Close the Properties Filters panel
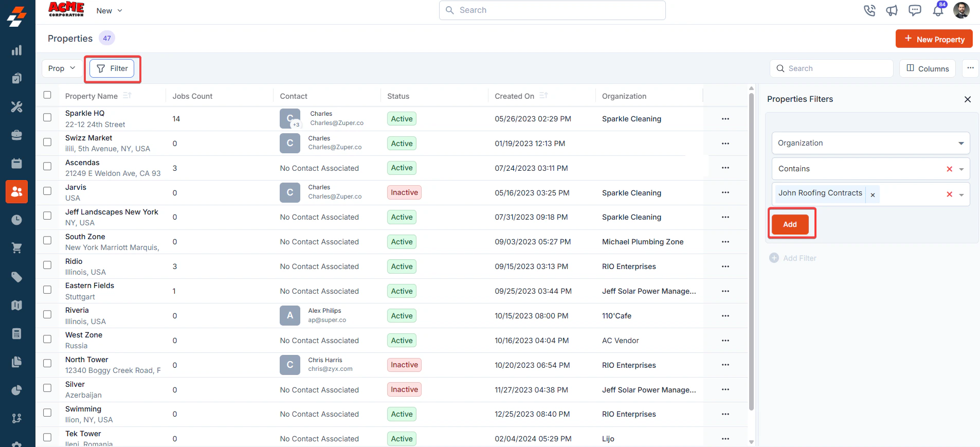980x447 pixels. (x=968, y=99)
